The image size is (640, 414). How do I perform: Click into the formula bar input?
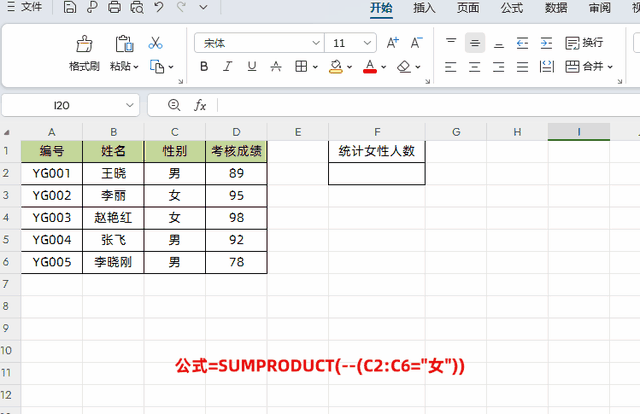(429, 105)
